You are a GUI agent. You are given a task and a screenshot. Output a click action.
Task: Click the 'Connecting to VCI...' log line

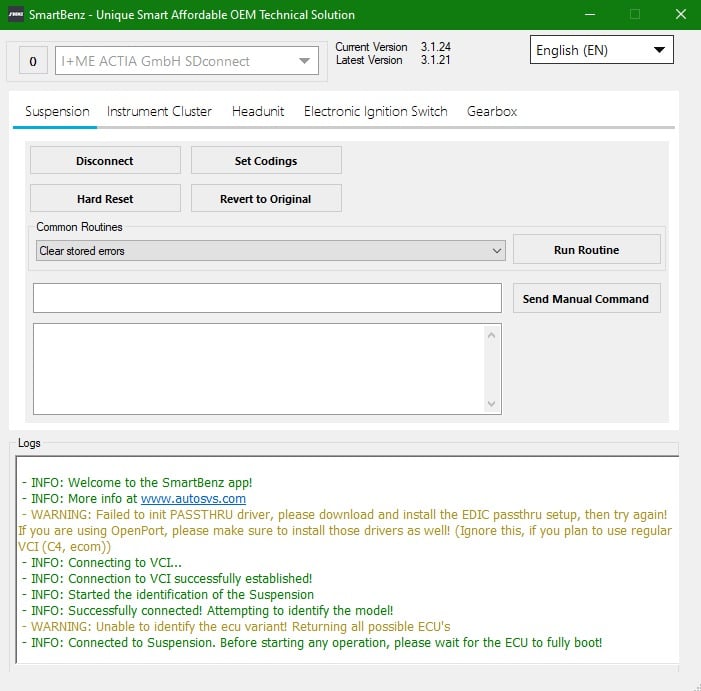102,563
